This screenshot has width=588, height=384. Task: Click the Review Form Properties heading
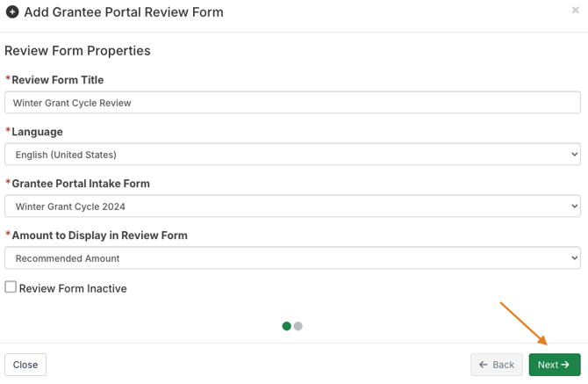[x=77, y=51]
